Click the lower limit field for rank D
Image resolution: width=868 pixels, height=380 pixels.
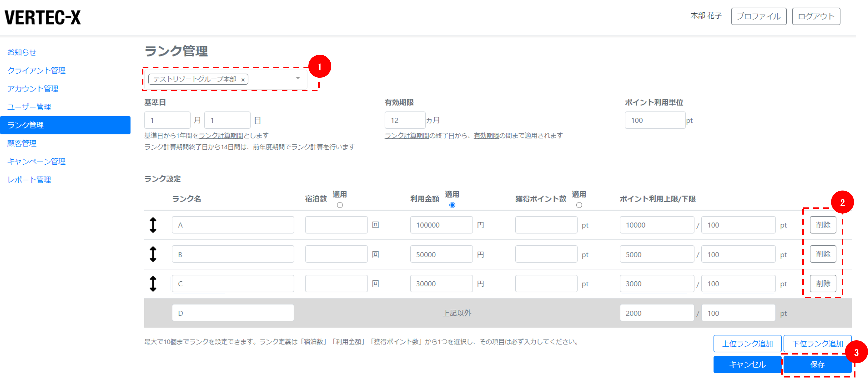point(738,313)
